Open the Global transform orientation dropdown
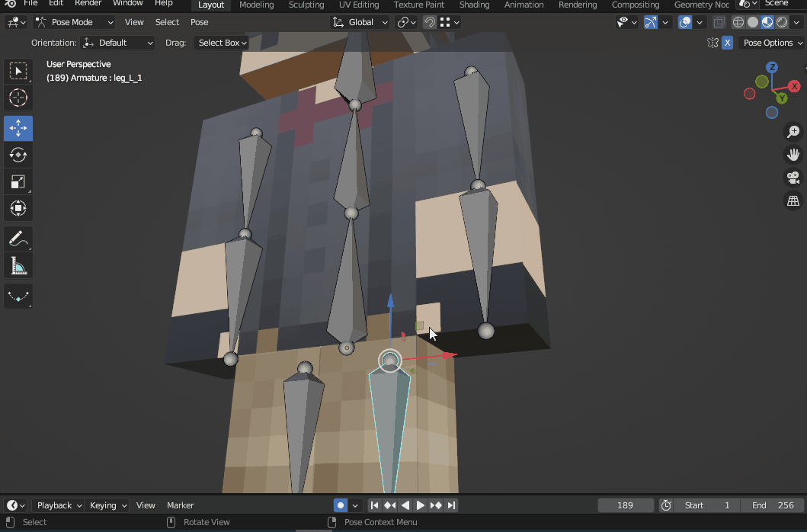807x532 pixels. [x=359, y=21]
